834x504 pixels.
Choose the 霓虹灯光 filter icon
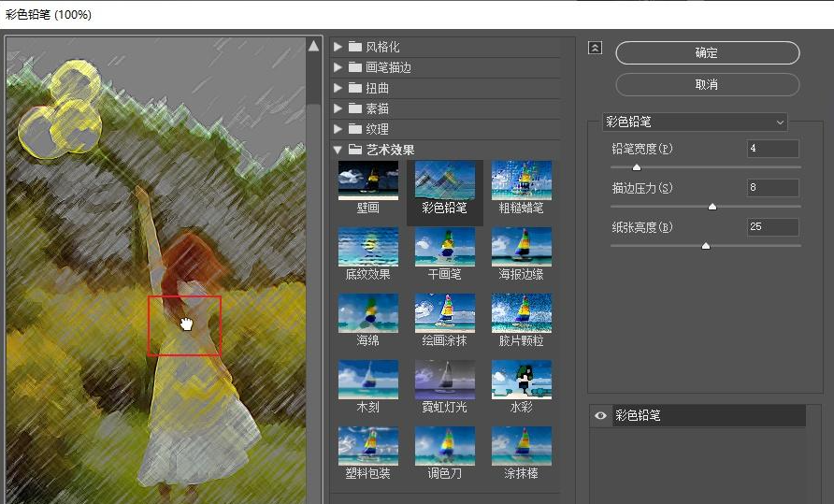(x=444, y=380)
